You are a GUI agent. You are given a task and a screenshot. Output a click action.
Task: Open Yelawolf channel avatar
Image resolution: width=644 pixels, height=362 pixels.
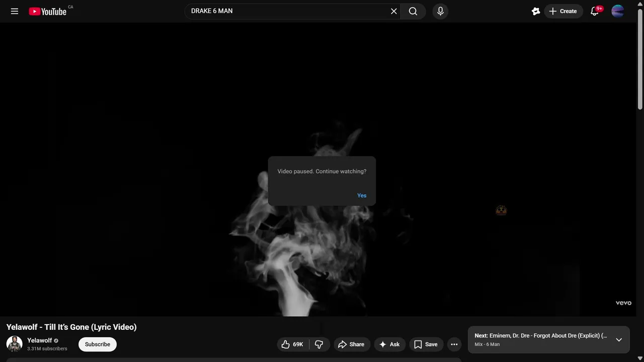14,344
